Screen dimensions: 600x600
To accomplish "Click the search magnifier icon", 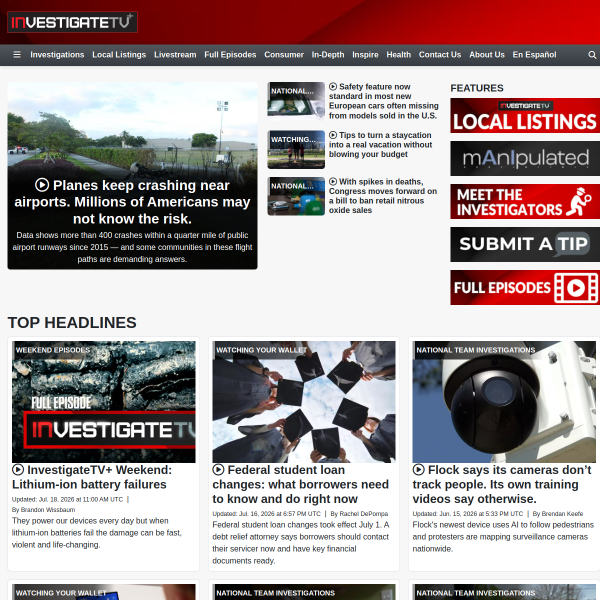I will 592,55.
